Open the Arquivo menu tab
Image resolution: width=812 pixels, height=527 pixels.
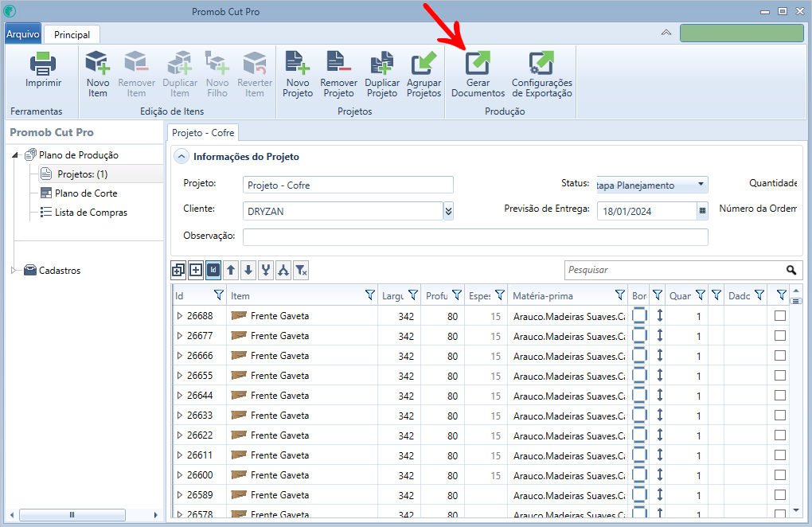[x=23, y=34]
